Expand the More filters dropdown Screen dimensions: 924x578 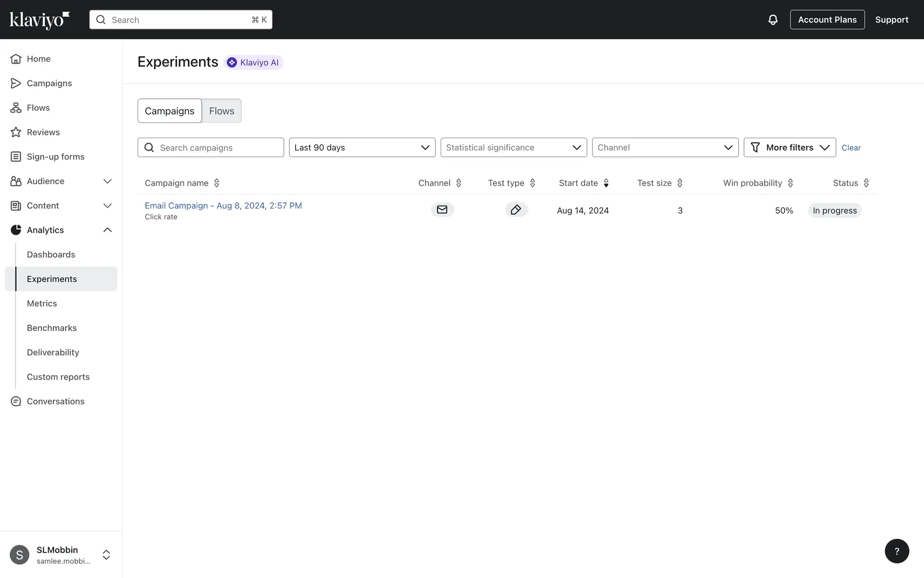click(x=789, y=147)
